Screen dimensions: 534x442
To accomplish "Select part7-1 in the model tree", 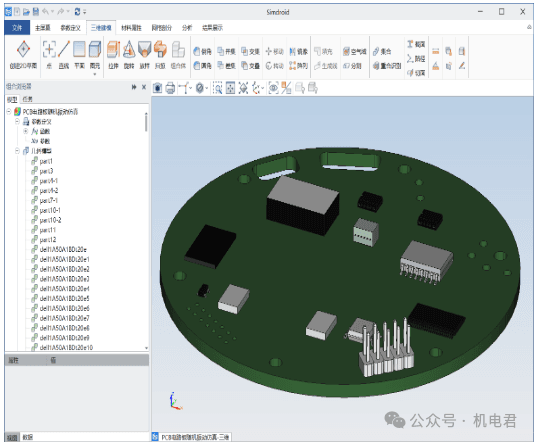I will click(48, 200).
